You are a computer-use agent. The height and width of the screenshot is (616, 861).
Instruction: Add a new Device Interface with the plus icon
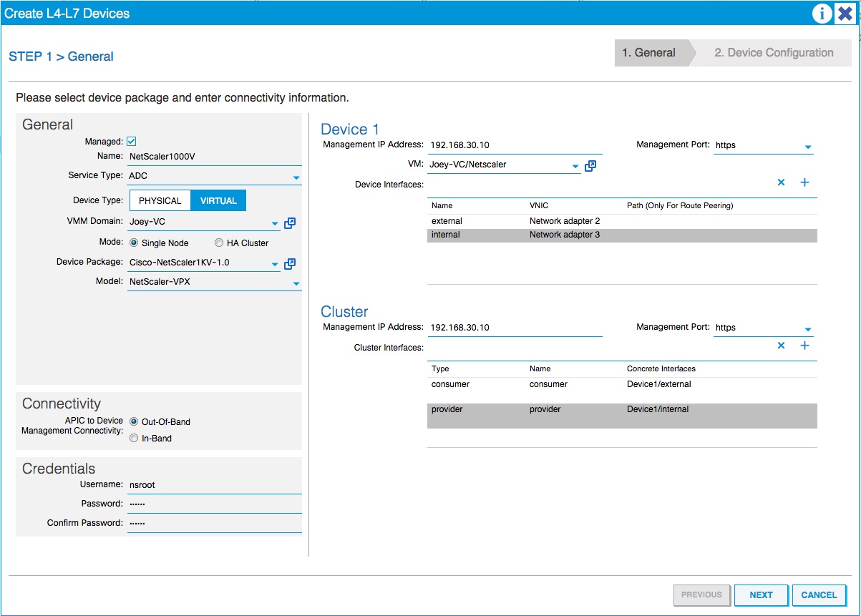pyautogui.click(x=804, y=182)
